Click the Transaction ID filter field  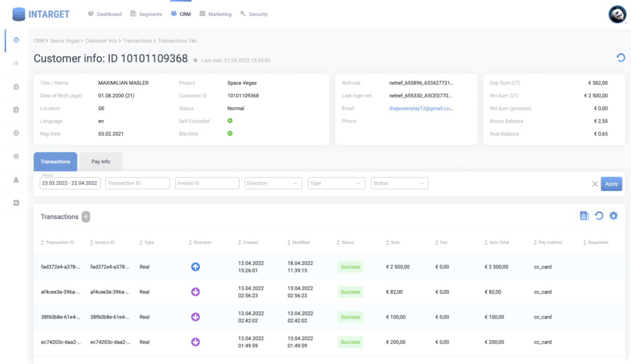pos(137,183)
